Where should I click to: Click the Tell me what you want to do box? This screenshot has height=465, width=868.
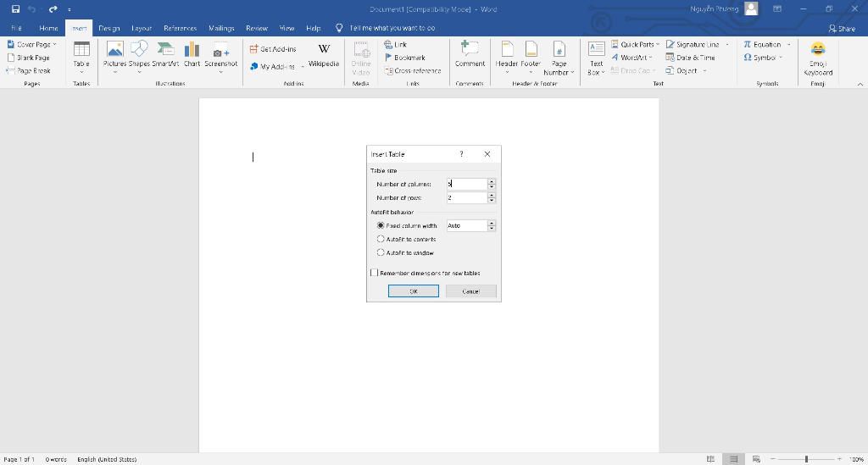392,28
